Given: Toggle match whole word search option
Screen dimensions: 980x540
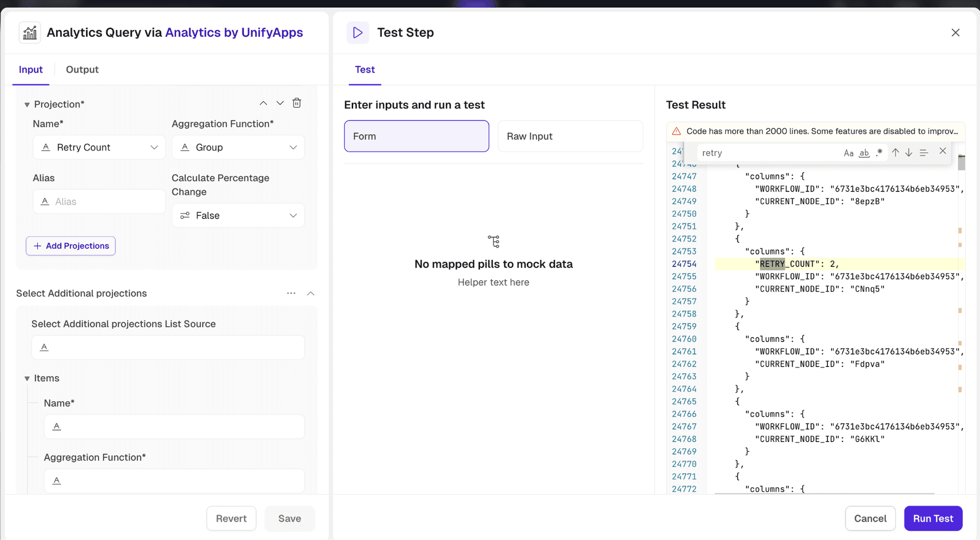Looking at the screenshot, I should (x=864, y=153).
